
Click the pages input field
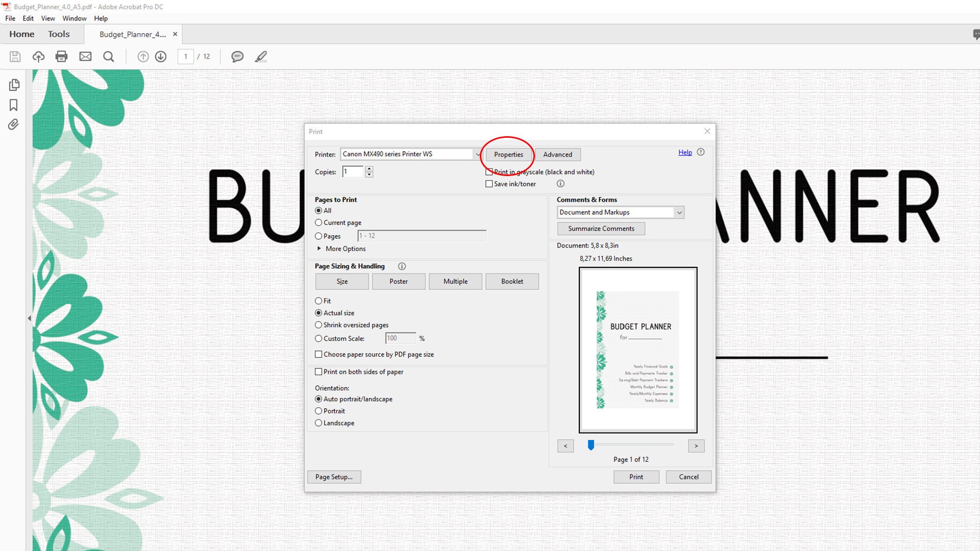421,236
